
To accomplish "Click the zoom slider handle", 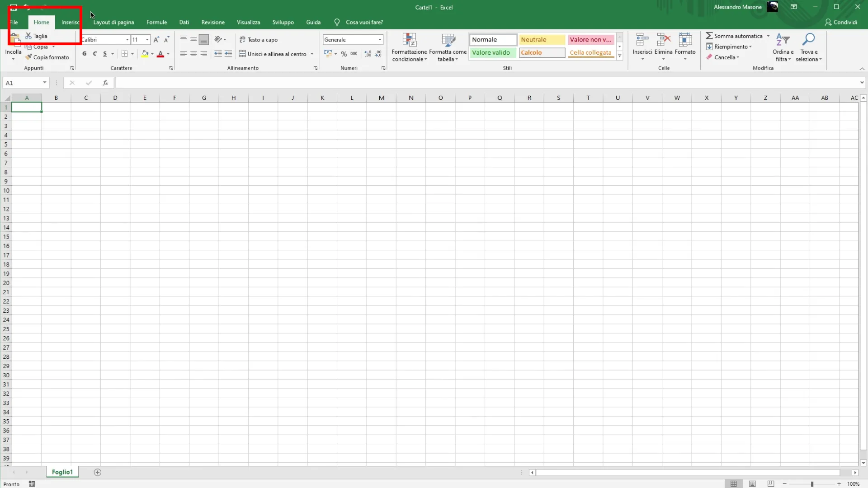I will (x=812, y=484).
